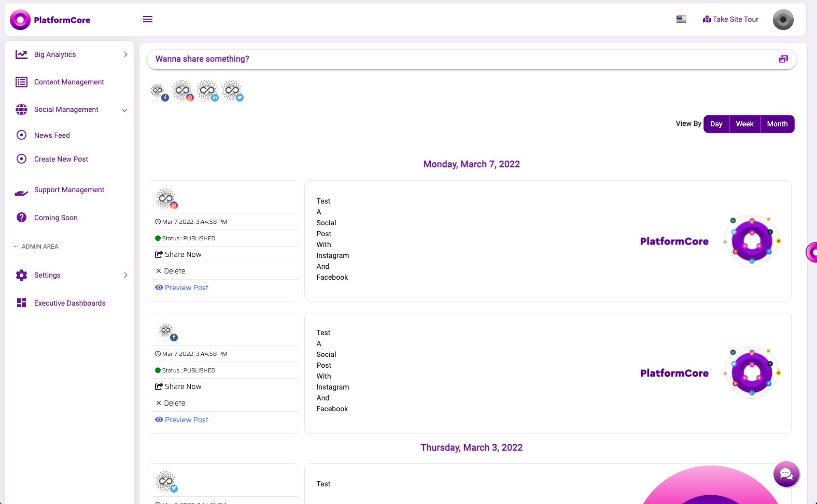Screen dimensions: 817x504
Task: Click Twitter account avatar on March 3 post
Action: point(166,482)
